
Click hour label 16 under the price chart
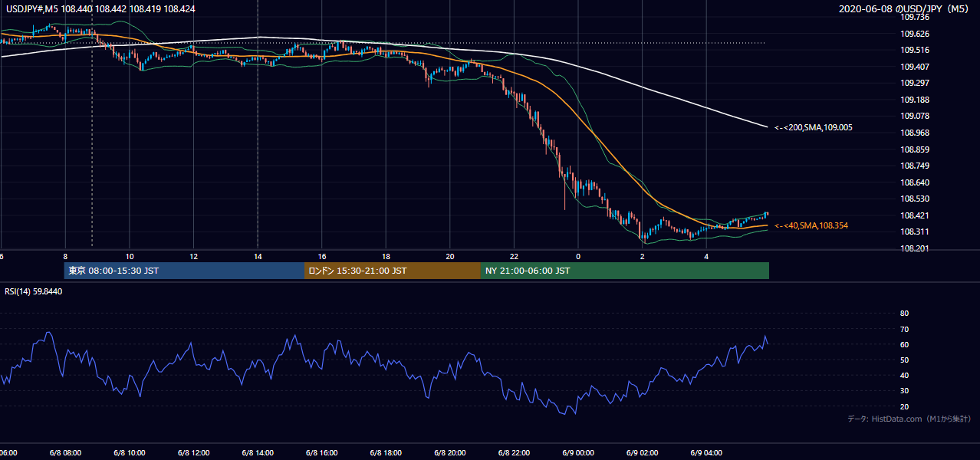pos(323,256)
